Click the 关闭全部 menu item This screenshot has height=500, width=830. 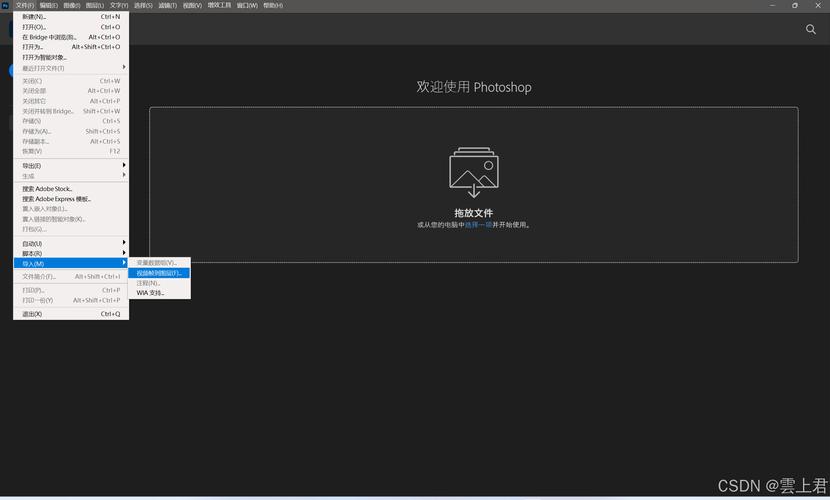point(71,91)
